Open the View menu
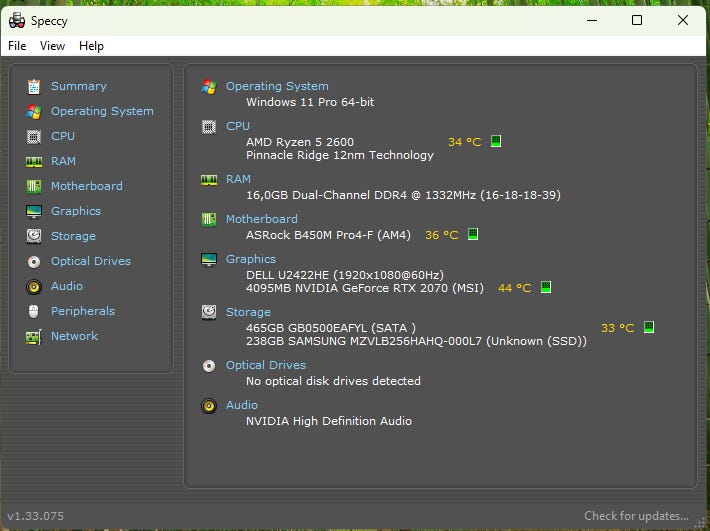710x531 pixels. (x=52, y=46)
